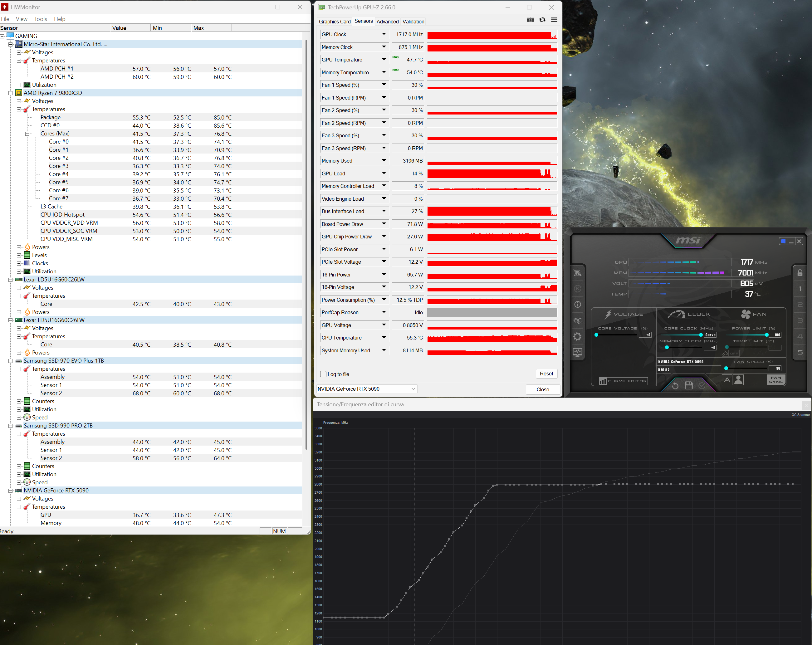Open HWMonitor File menu
This screenshot has width=812, height=645.
(5, 19)
